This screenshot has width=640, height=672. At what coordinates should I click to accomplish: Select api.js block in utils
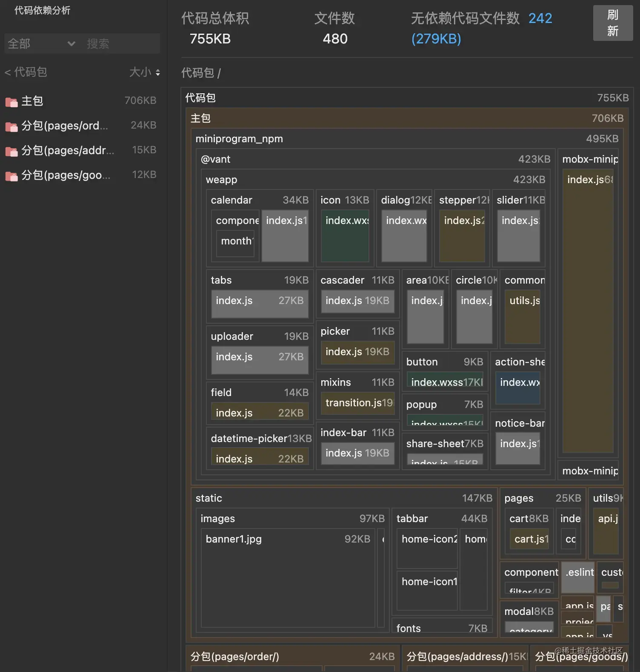pyautogui.click(x=606, y=531)
